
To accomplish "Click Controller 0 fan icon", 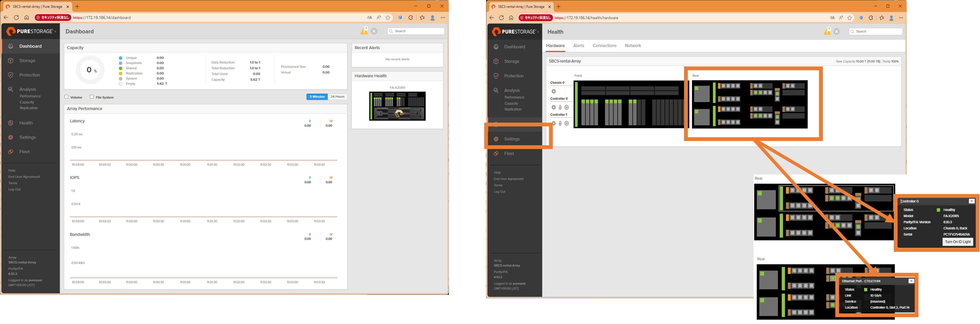I will 566,107.
